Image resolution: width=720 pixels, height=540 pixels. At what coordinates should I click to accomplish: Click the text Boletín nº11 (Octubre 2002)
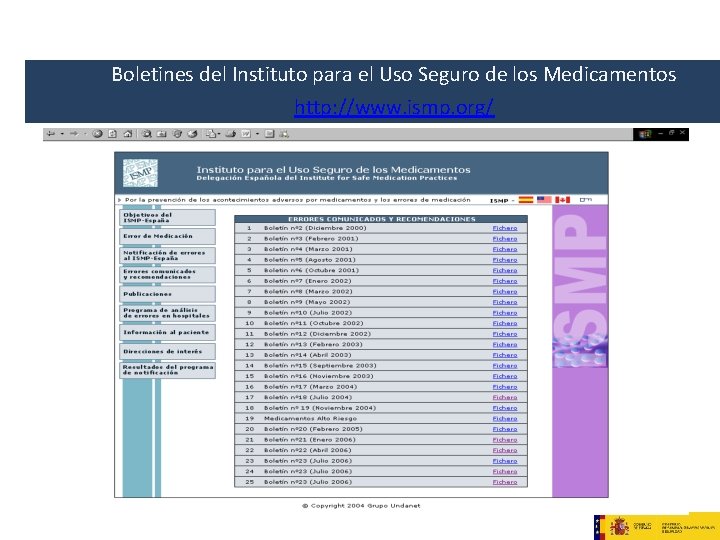pyautogui.click(x=313, y=323)
